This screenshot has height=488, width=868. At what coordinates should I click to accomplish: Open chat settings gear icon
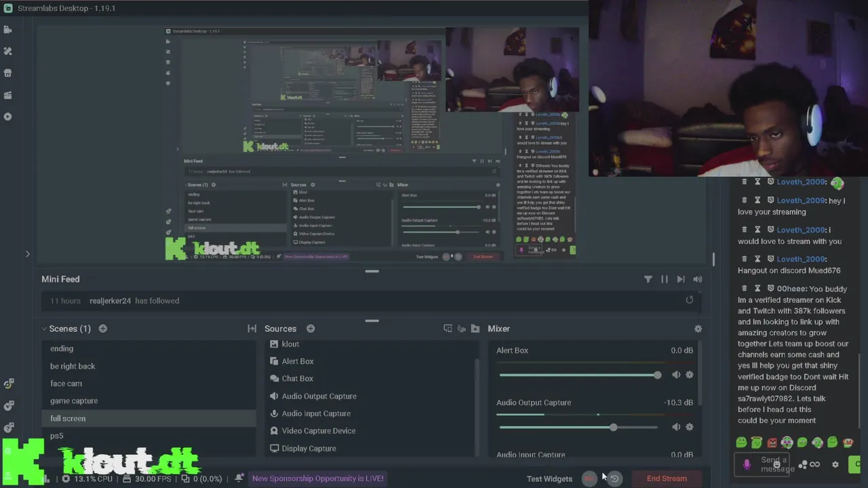click(835, 465)
